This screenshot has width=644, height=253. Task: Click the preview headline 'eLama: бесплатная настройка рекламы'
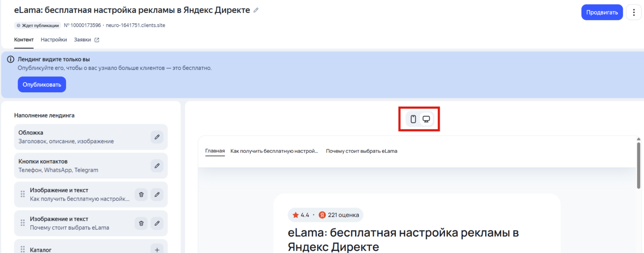403,240
